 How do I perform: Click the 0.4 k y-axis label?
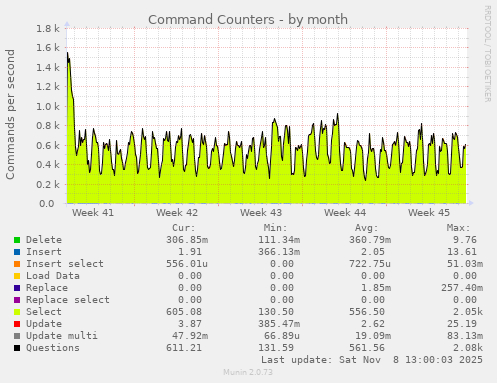pos(48,165)
